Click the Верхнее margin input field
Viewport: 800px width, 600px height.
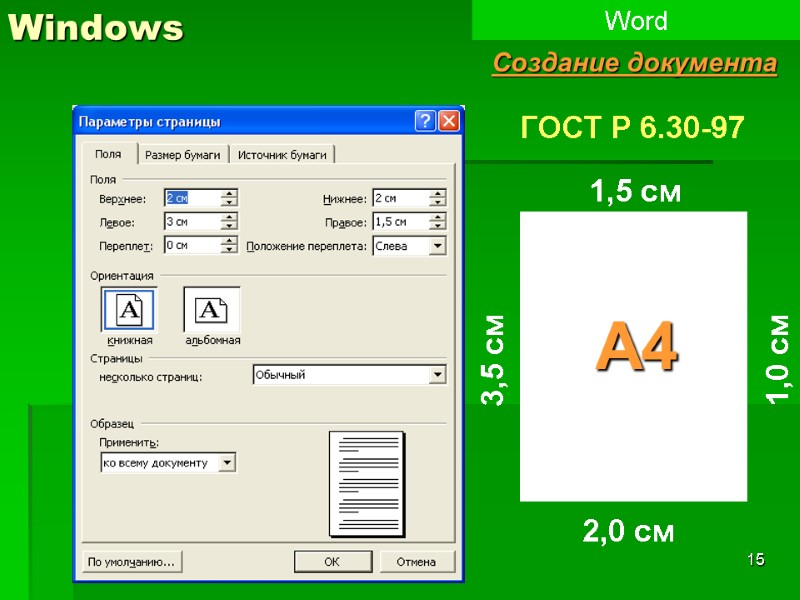click(193, 198)
